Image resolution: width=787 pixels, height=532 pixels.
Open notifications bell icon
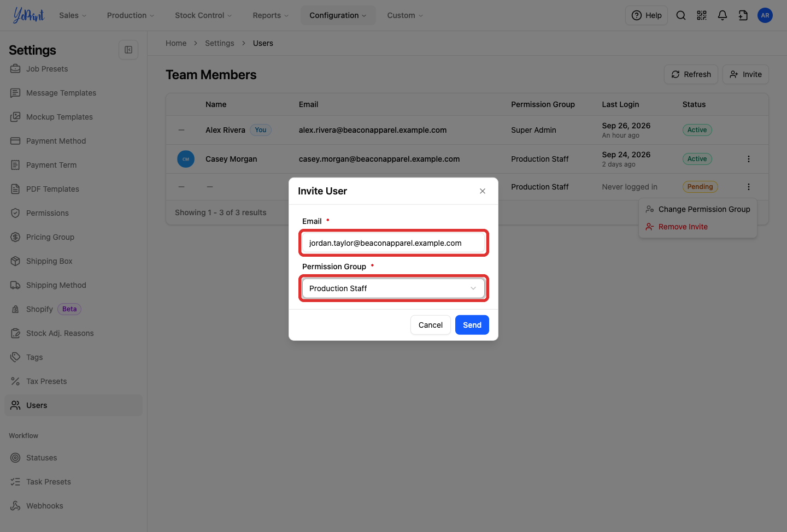(723, 15)
